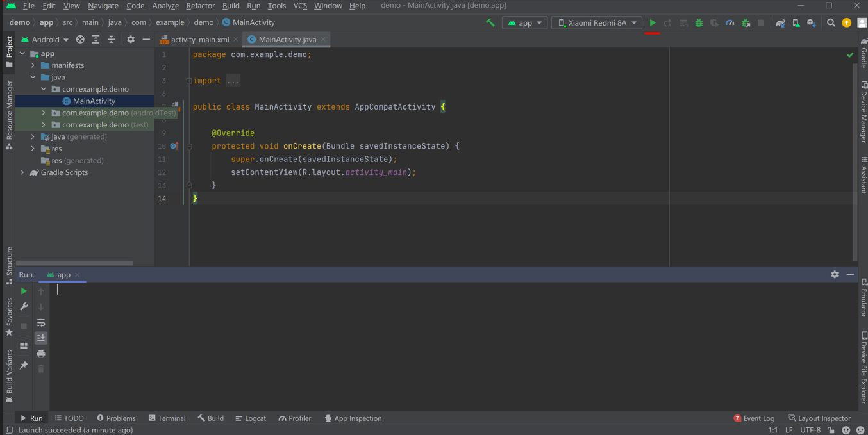Image resolution: width=868 pixels, height=435 pixels.
Task: Switch to the activity_main.xml tab
Action: (x=199, y=40)
